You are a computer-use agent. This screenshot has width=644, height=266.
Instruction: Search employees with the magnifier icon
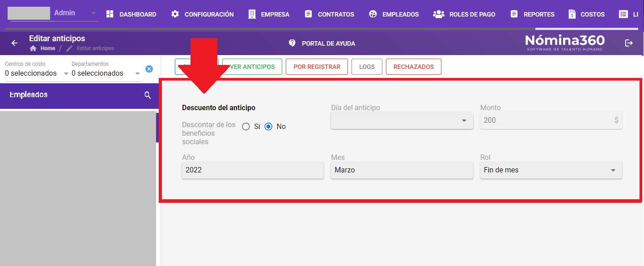[x=148, y=95]
